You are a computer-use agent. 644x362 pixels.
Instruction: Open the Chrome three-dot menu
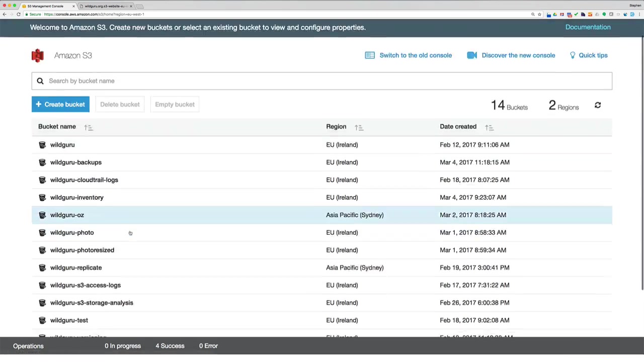639,14
